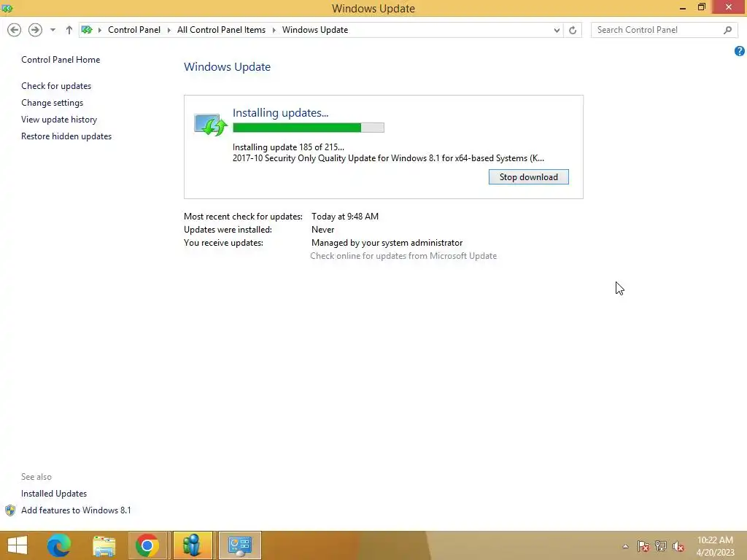Image resolution: width=747 pixels, height=560 pixels.
Task: Open Help with the question mark icon
Action: (x=740, y=51)
